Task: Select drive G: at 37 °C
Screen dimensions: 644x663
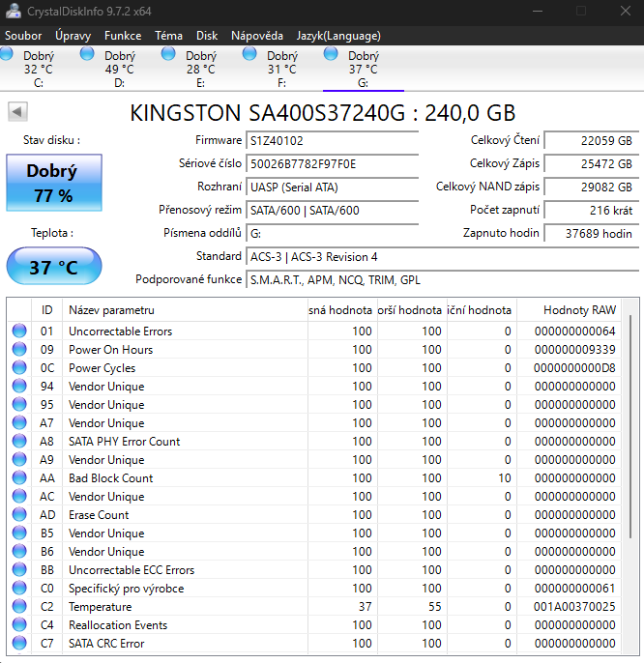Action: point(363,69)
